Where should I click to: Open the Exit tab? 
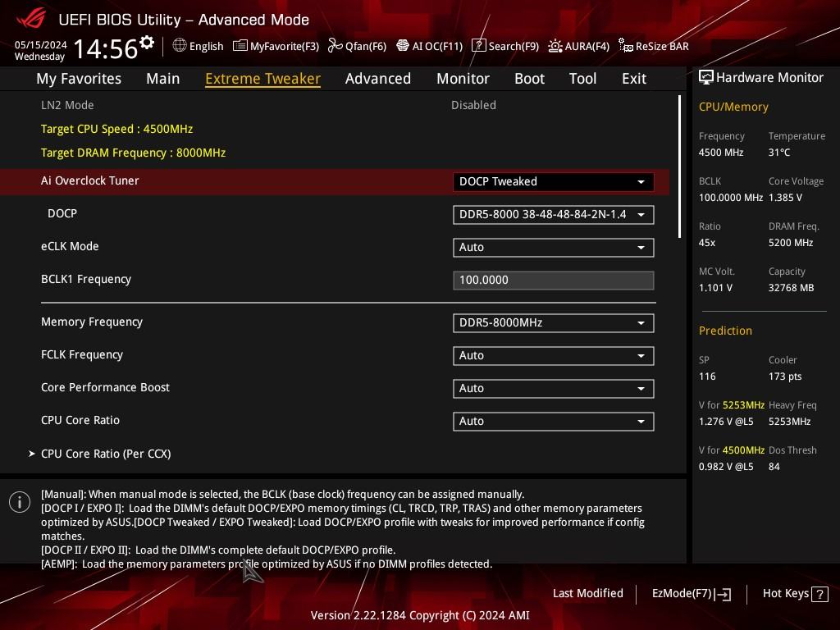[634, 79]
